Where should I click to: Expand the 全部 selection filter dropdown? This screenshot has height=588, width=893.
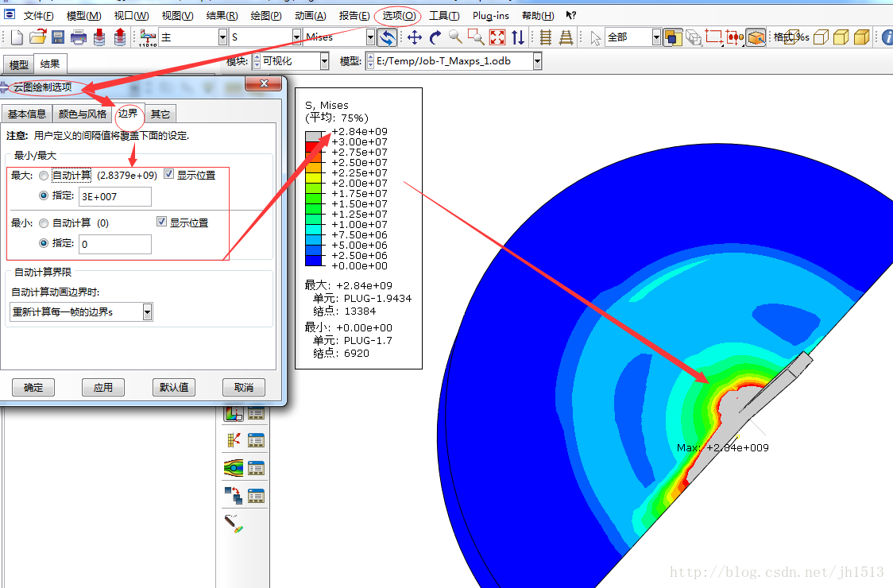point(656,37)
